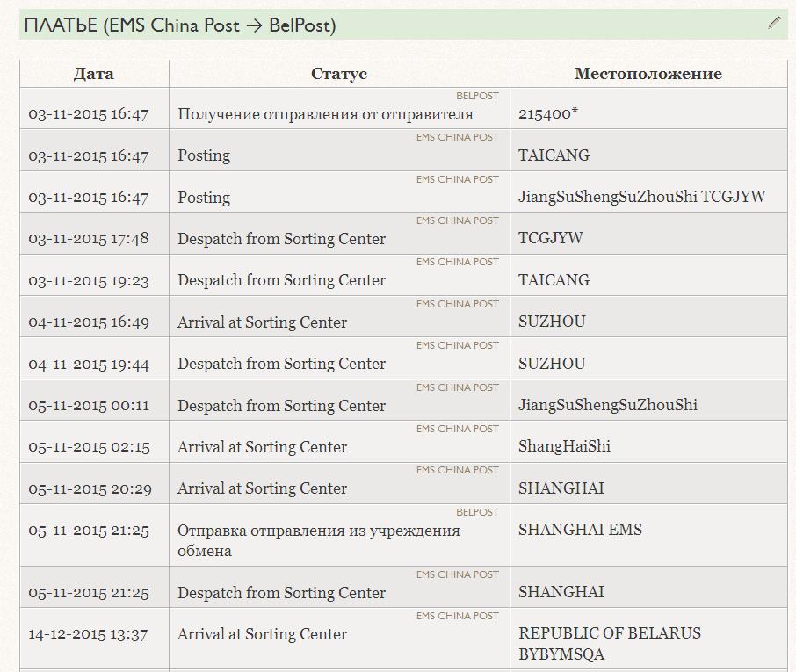This screenshot has width=796, height=672.
Task: Click date 04-11-2015 19:44
Action: 89,364
